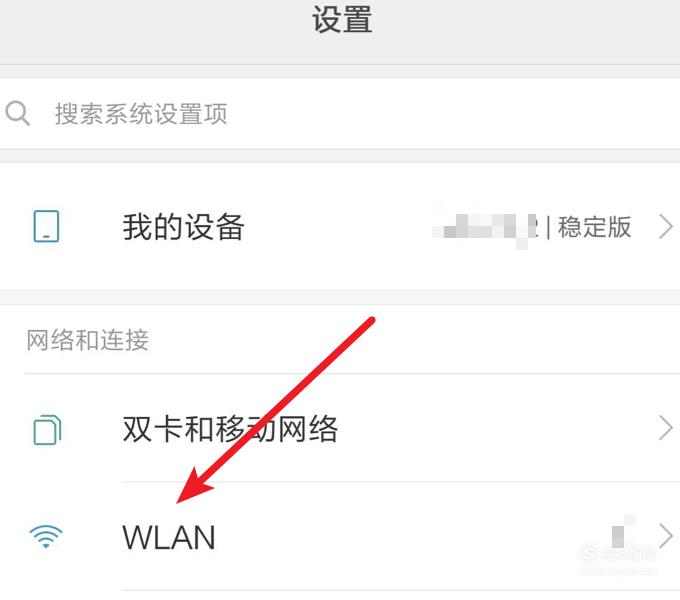Open the WLAN settings label
Viewport: 680px width, 600px height.
[169, 538]
